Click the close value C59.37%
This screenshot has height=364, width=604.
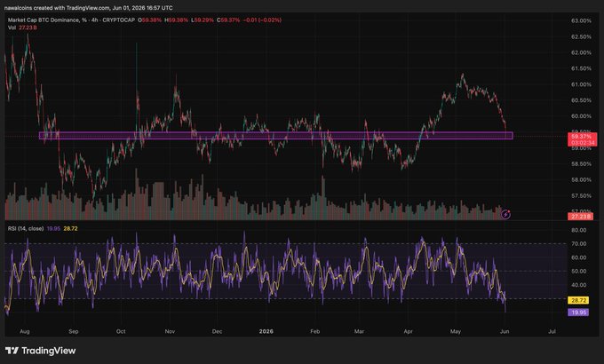click(228, 20)
